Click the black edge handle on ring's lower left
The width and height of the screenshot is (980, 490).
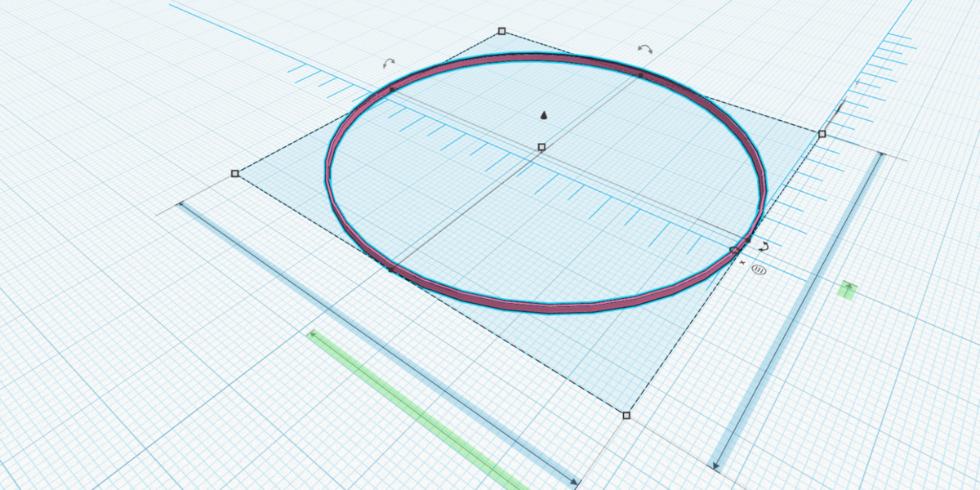click(x=390, y=269)
